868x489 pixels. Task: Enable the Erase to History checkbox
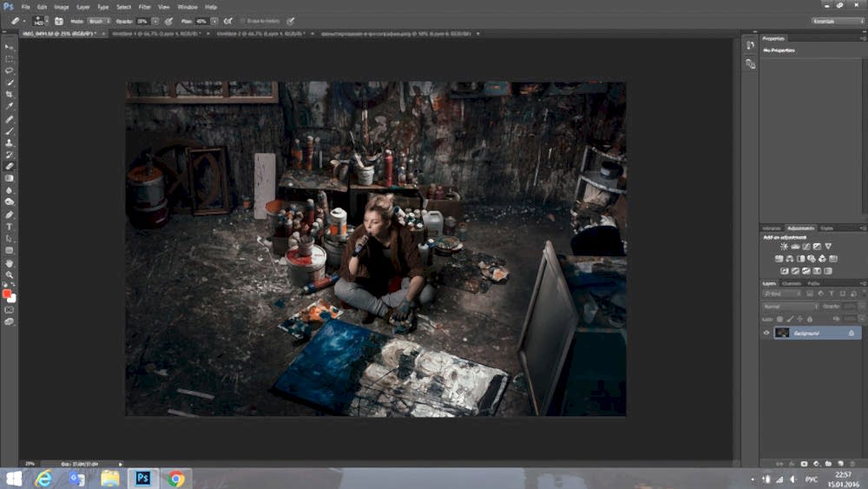[x=244, y=21]
